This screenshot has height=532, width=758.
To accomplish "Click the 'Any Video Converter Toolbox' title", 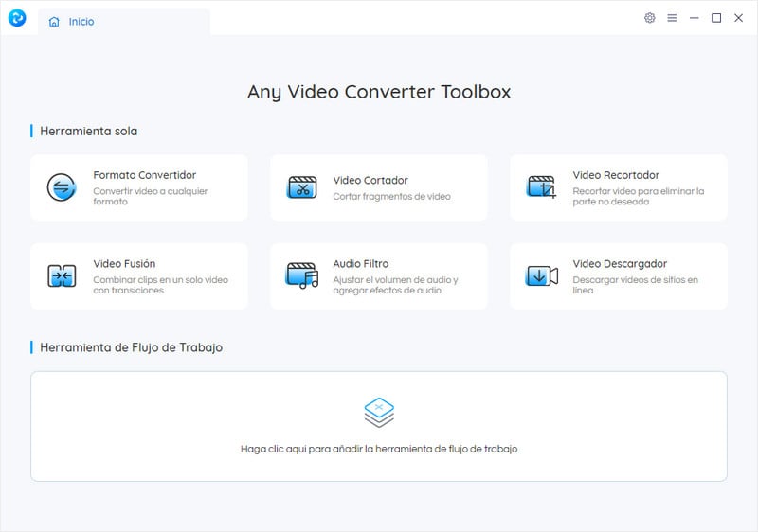I will tap(379, 92).
